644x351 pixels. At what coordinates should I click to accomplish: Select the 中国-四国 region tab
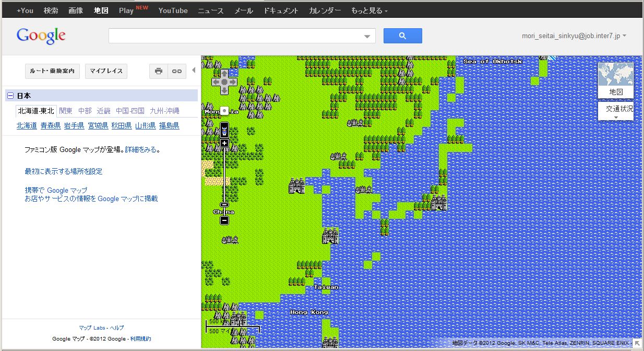point(130,111)
